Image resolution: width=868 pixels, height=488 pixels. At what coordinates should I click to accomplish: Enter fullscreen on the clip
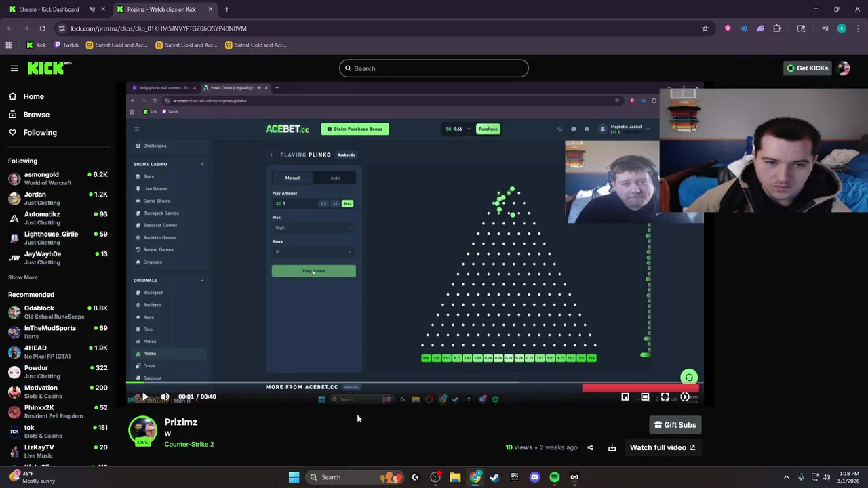[665, 397]
